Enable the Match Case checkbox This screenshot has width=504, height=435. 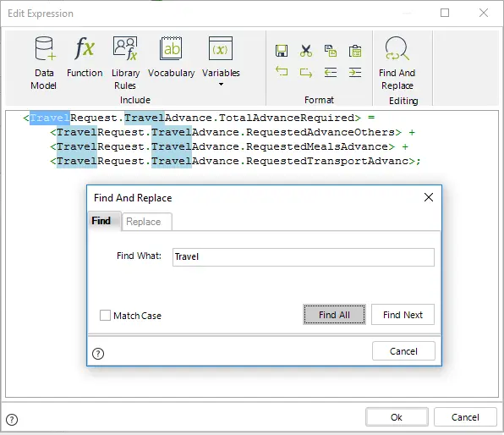[105, 316]
